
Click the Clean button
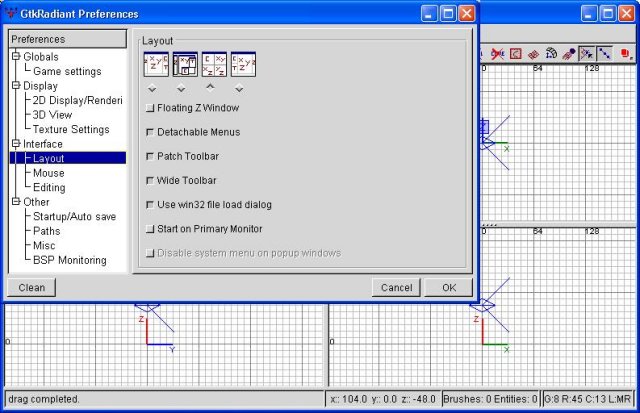31,288
